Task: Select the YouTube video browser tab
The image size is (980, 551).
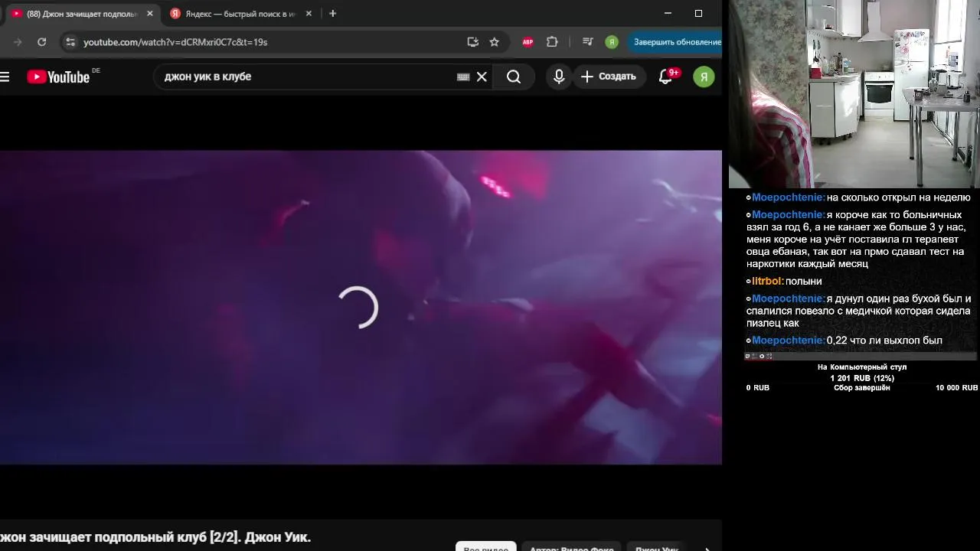Action: click(80, 14)
